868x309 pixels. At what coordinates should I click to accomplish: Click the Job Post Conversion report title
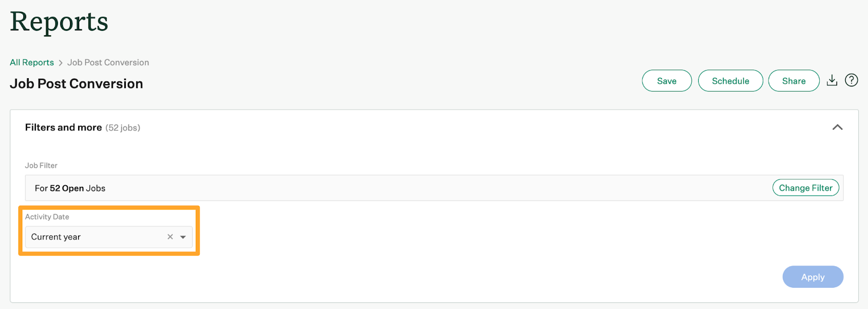76,84
